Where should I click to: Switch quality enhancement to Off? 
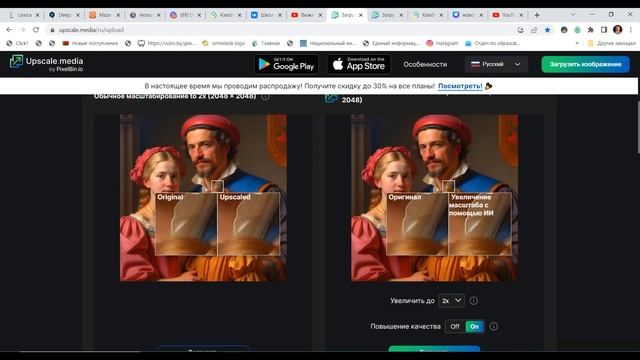(x=455, y=327)
